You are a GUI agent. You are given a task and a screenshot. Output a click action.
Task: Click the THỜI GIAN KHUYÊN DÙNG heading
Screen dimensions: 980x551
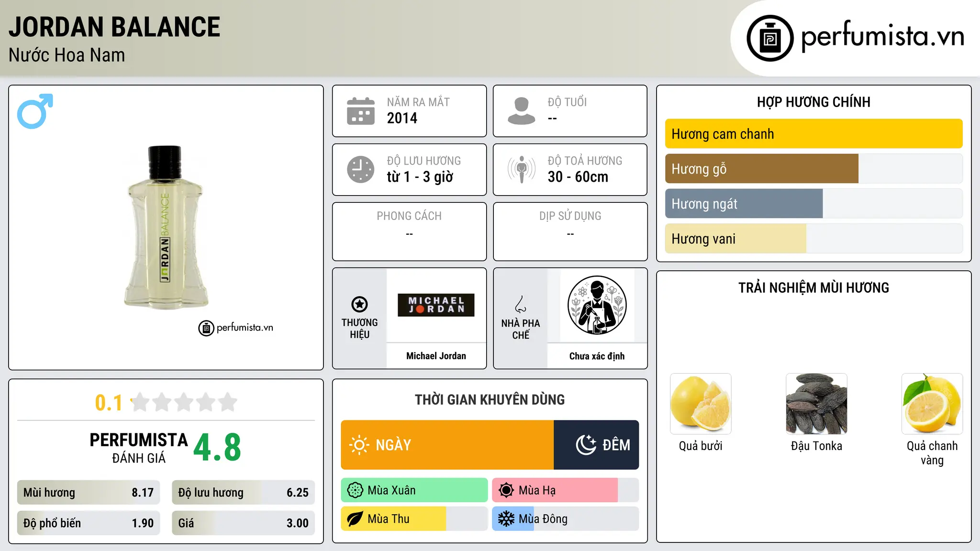(490, 399)
